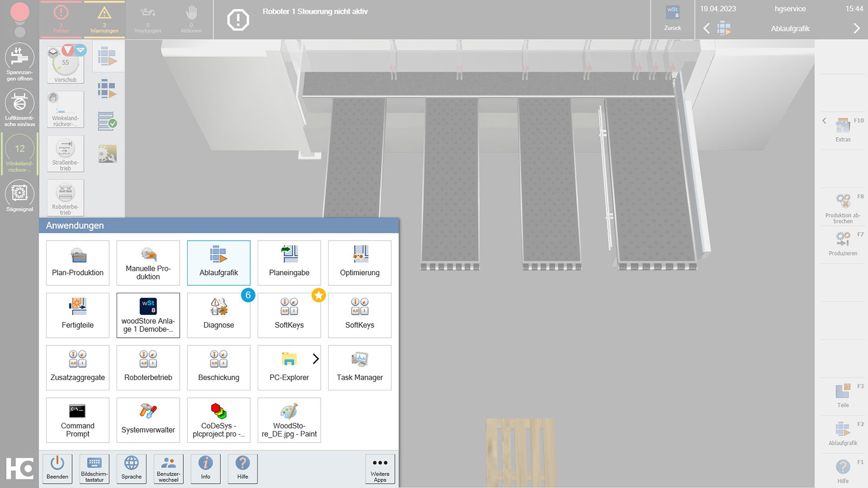Open woodStore Anlage 1 tile

coord(148,315)
